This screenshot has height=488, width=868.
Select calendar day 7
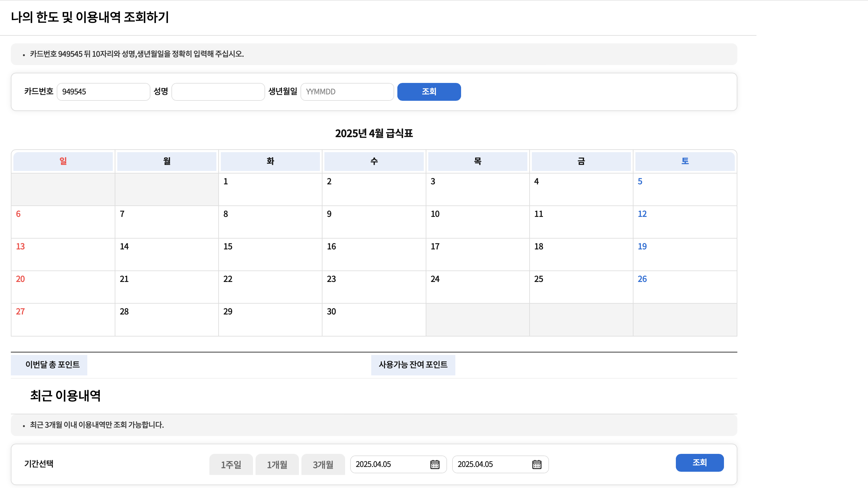[x=166, y=222]
